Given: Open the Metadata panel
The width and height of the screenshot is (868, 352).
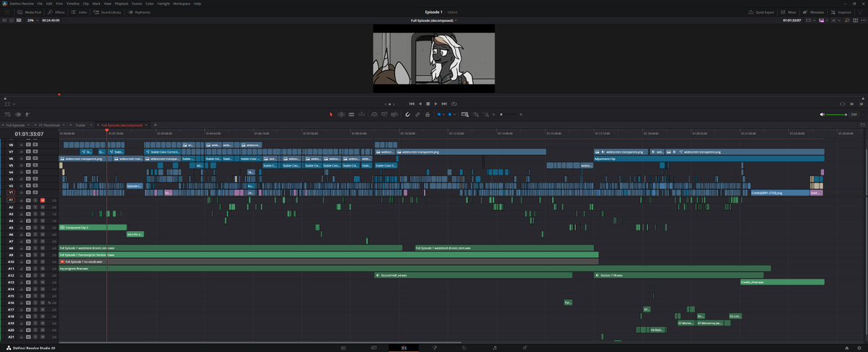Looking at the screenshot, I should 814,12.
